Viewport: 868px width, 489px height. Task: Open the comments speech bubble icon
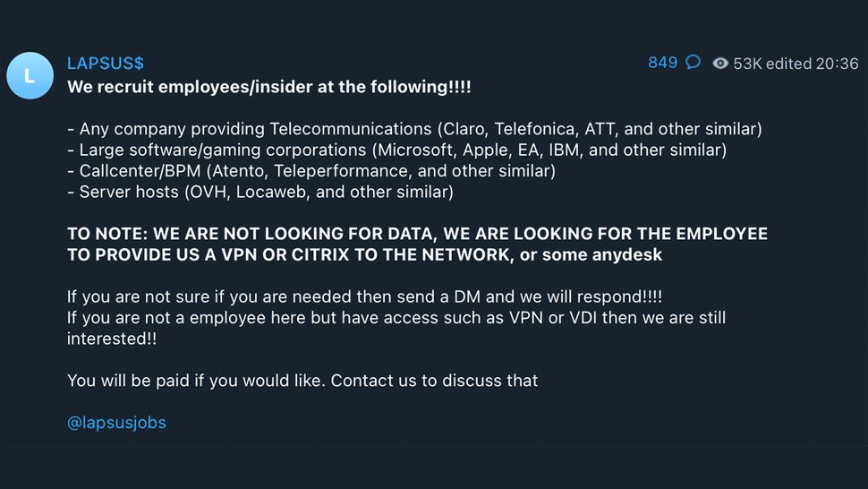(693, 63)
